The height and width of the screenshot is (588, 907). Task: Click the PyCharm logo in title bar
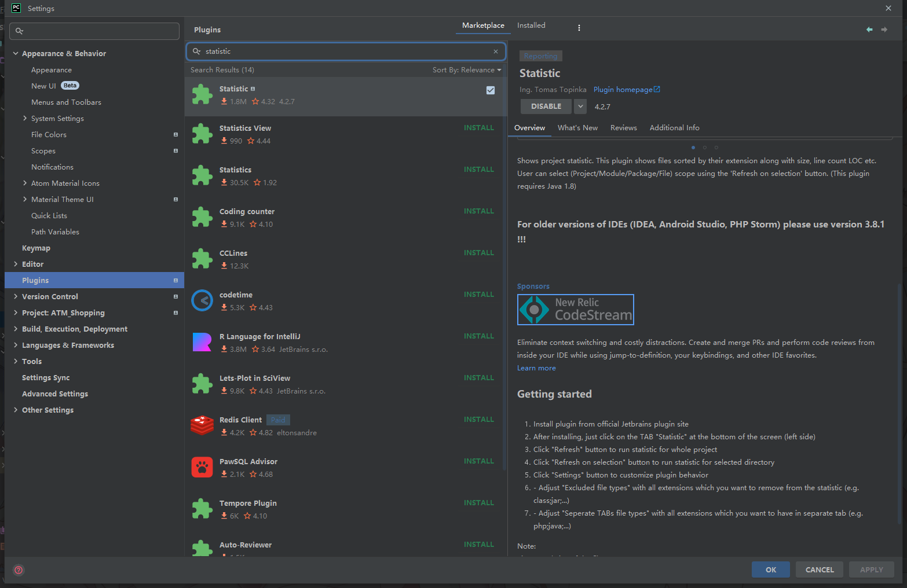click(16, 8)
